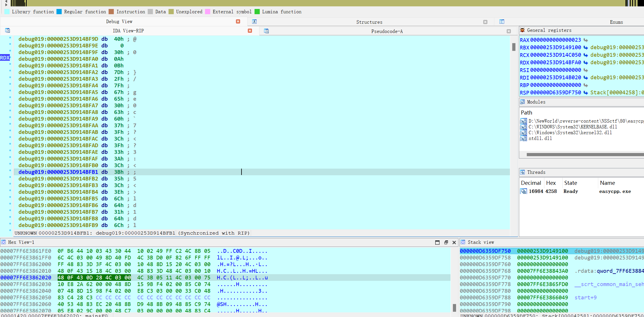
Task: Select address line 00000253D914BFB2
Action: point(58,179)
